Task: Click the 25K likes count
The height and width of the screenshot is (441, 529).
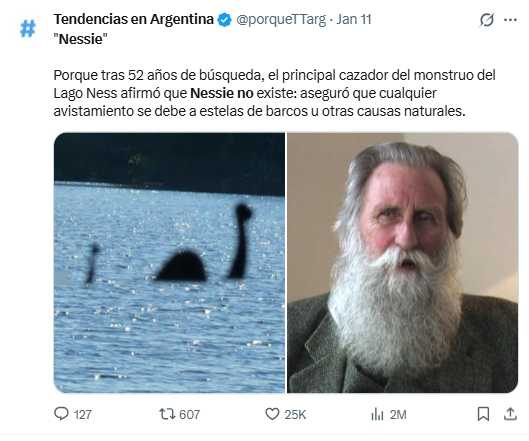Action: 295,414
